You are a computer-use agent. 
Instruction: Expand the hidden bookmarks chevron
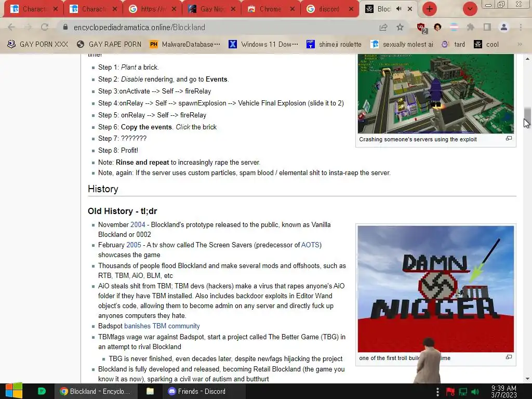[x=520, y=44]
